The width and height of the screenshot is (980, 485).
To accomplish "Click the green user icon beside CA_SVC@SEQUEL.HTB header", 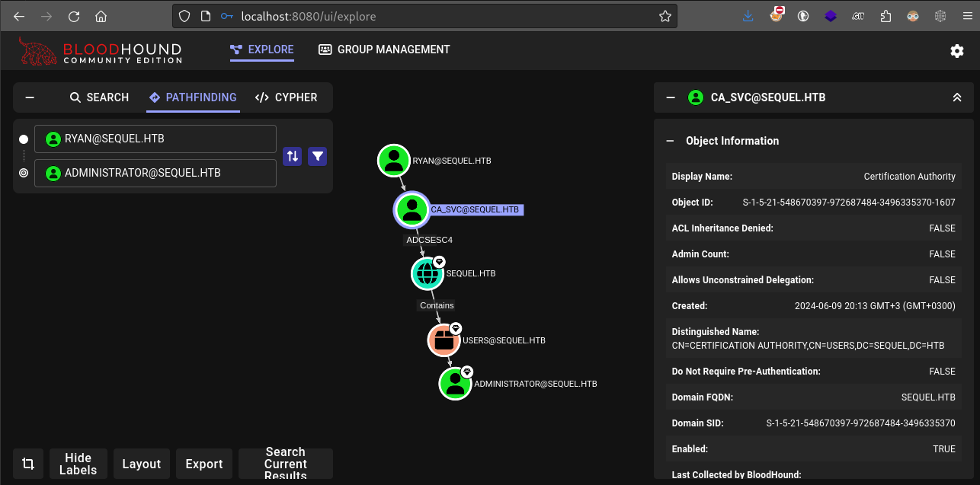I will click(695, 97).
